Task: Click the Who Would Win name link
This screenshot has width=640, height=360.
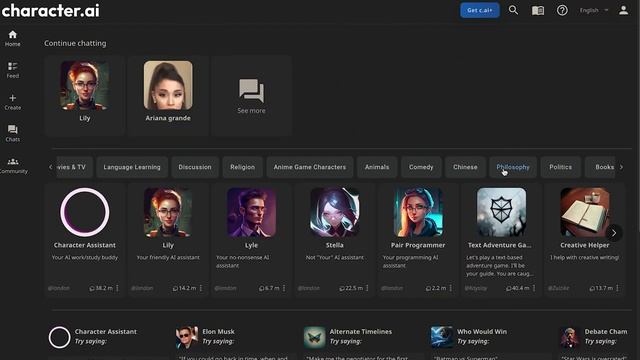Action: [482, 332]
